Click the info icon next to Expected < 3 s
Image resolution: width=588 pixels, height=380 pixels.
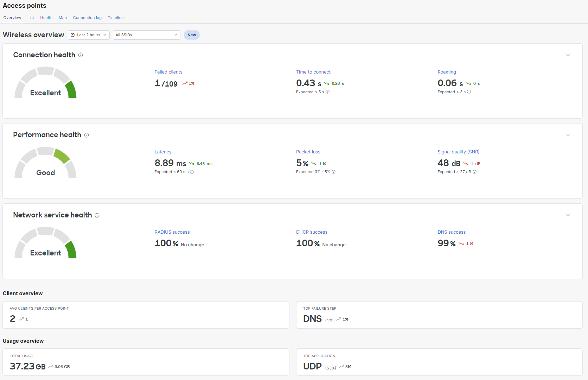469,92
